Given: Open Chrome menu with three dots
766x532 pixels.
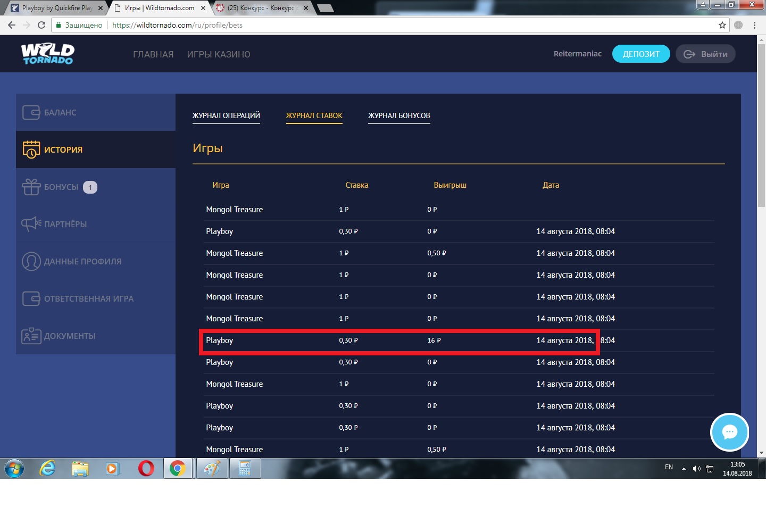Looking at the screenshot, I should (754, 25).
